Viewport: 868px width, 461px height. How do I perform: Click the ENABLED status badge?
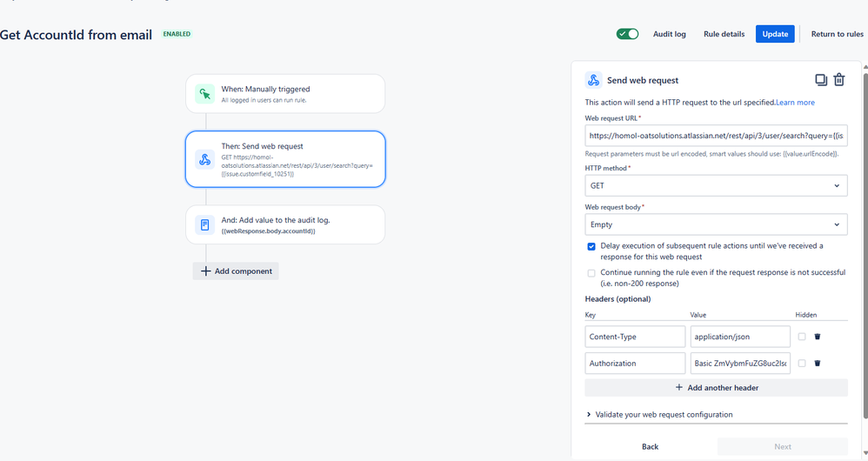point(177,34)
